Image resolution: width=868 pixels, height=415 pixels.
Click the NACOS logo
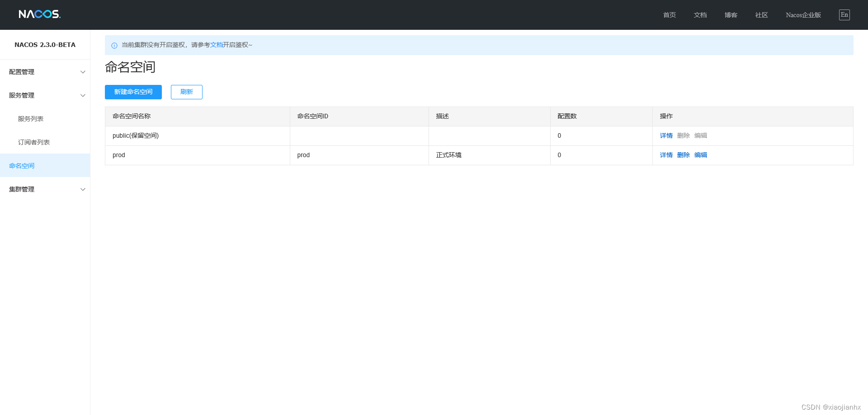coord(39,14)
